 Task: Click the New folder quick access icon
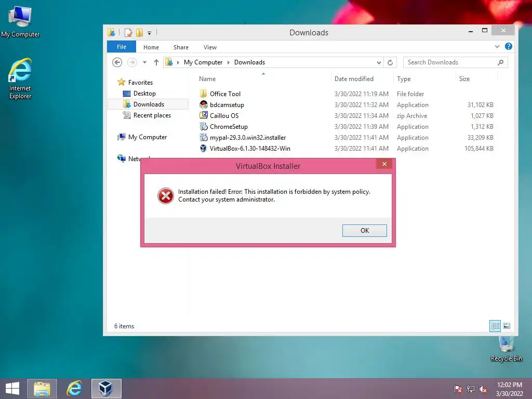[139, 33]
